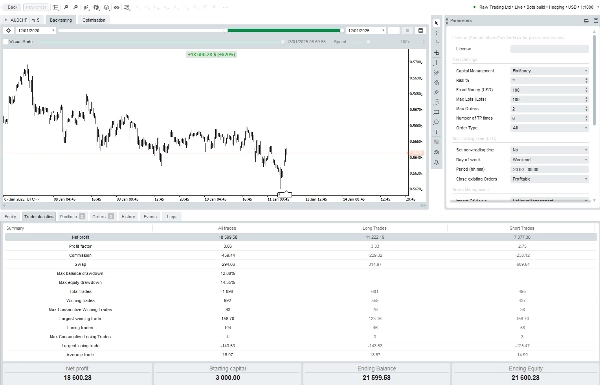
Task: Click the Long Trades column header
Action: coord(374,228)
